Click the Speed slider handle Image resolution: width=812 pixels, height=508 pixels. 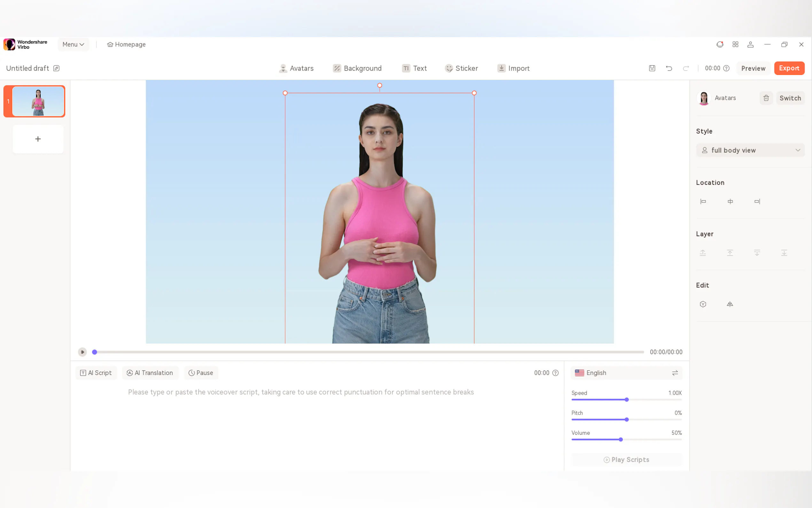626,400
